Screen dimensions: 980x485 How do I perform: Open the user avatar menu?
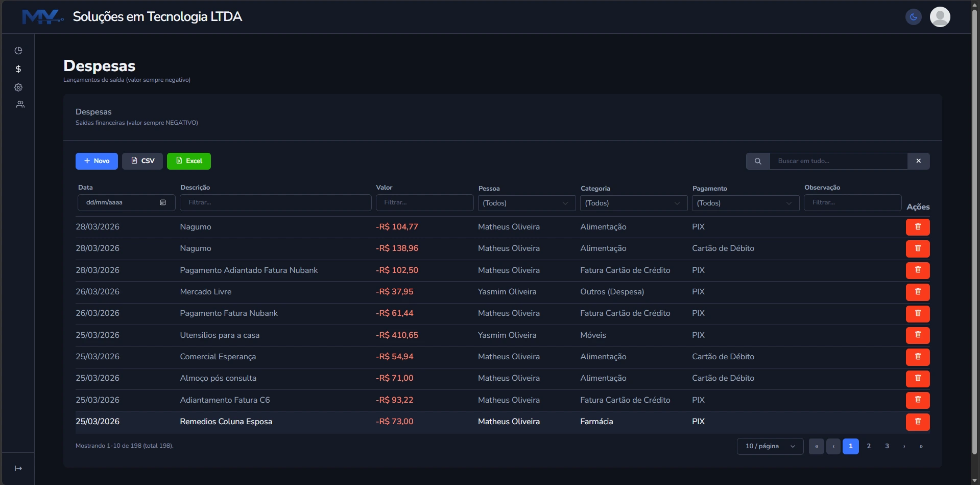(940, 17)
